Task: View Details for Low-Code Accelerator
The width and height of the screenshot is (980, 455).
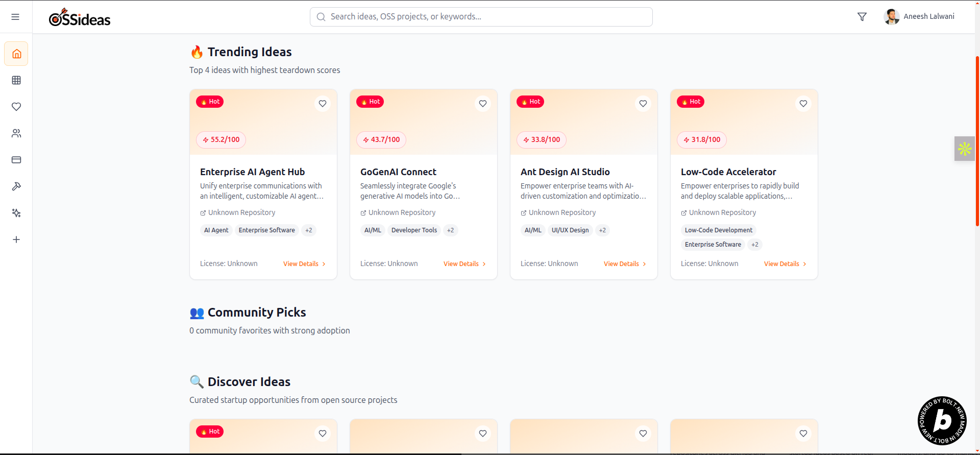Action: (x=785, y=264)
